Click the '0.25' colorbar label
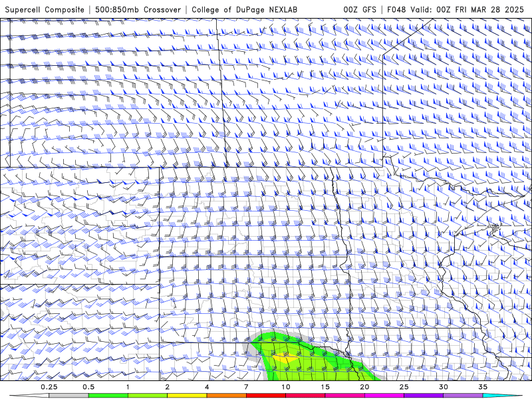The width and height of the screenshot is (532, 399). tap(49, 387)
